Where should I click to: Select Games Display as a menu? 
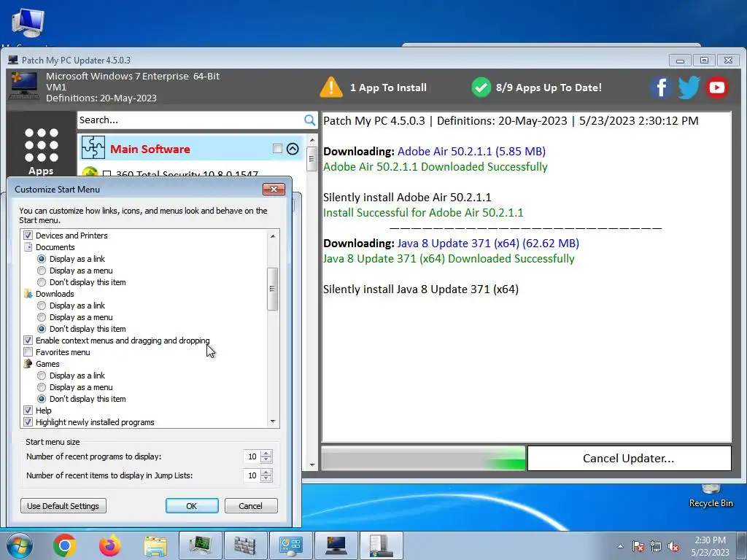(42, 387)
